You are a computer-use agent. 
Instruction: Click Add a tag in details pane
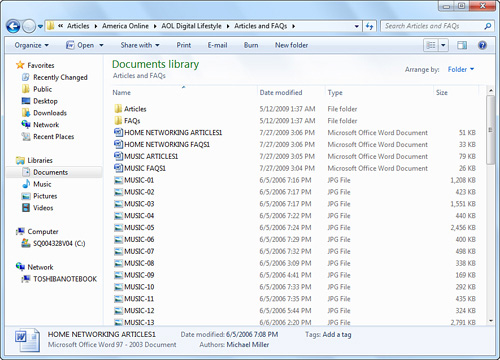coord(337,334)
